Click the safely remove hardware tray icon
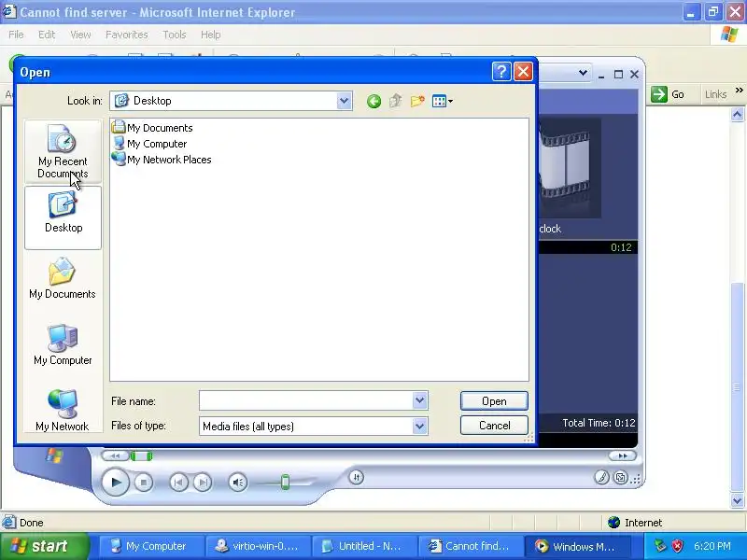Image resolution: width=747 pixels, height=560 pixels. (x=660, y=546)
